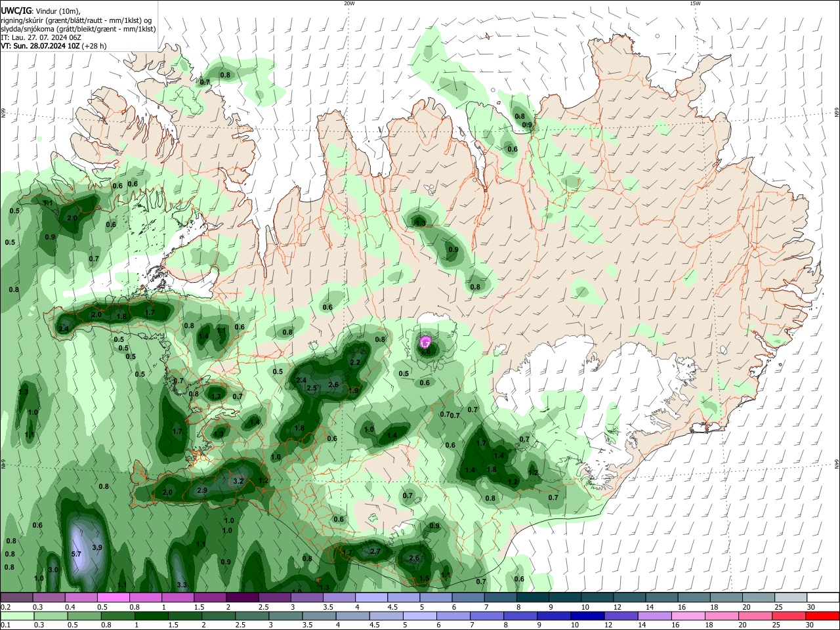The height and width of the screenshot is (630, 840).
Task: Click the 20W longitude label
Action: tap(349, 3)
